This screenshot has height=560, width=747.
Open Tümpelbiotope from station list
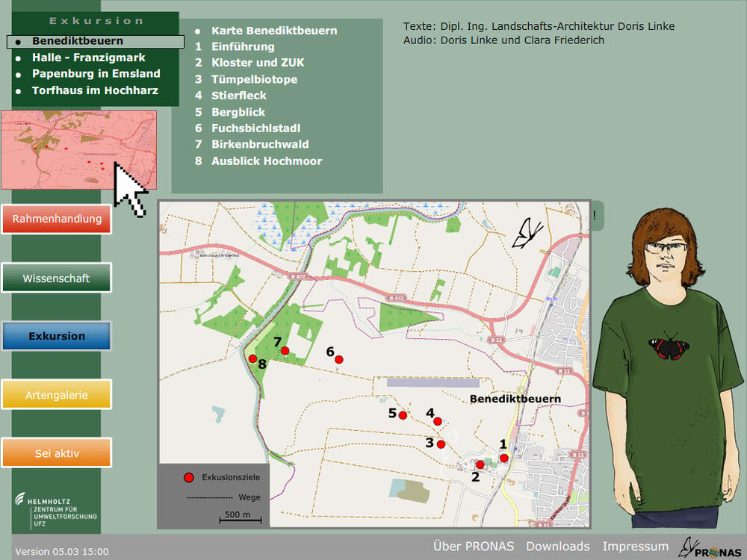click(254, 79)
